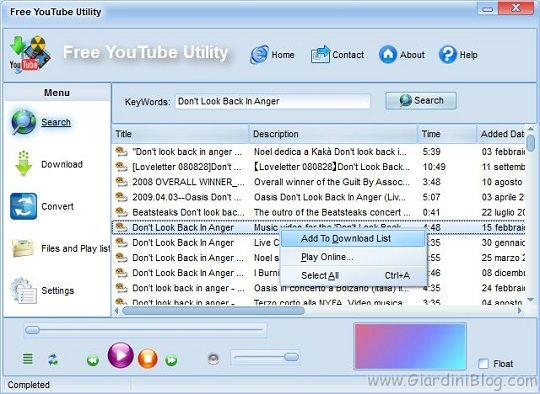Open the Convert menu entry label

point(57,206)
